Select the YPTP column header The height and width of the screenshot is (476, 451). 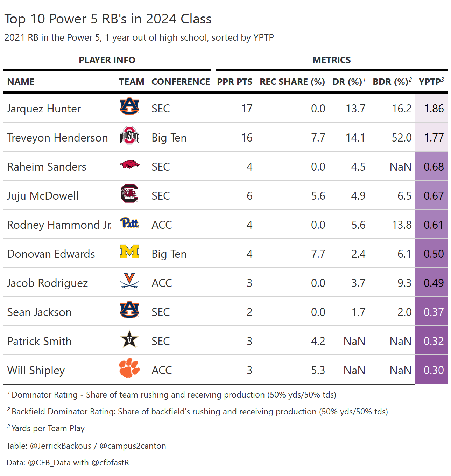point(431,82)
